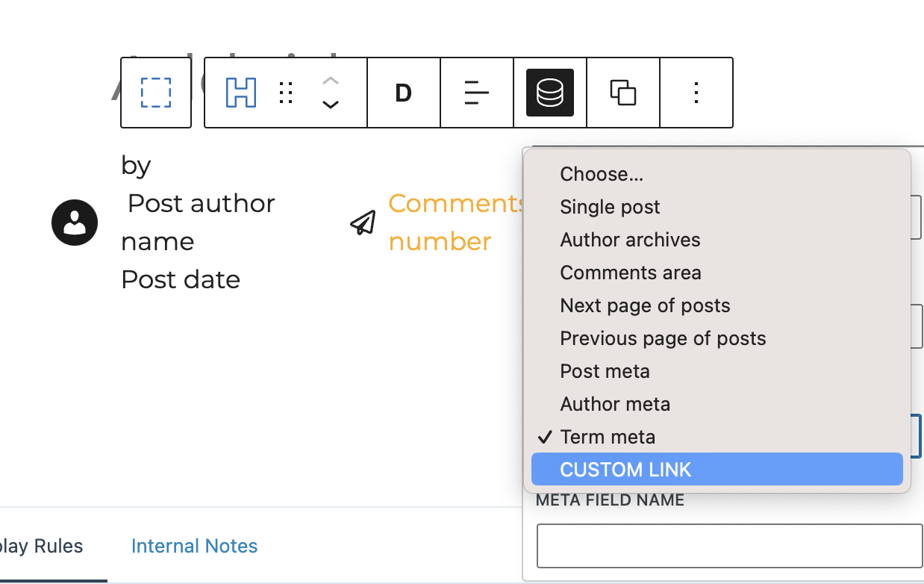
Task: Select "Single post" from the list
Action: tap(610, 207)
